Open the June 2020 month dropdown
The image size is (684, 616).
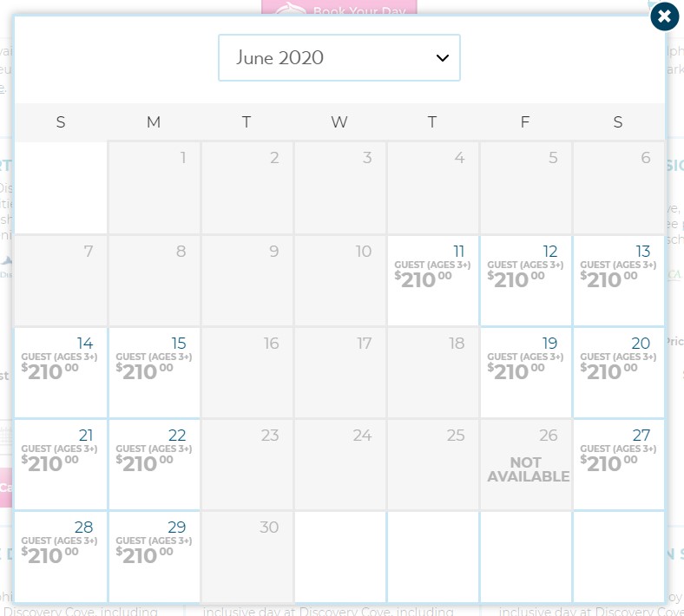339,58
